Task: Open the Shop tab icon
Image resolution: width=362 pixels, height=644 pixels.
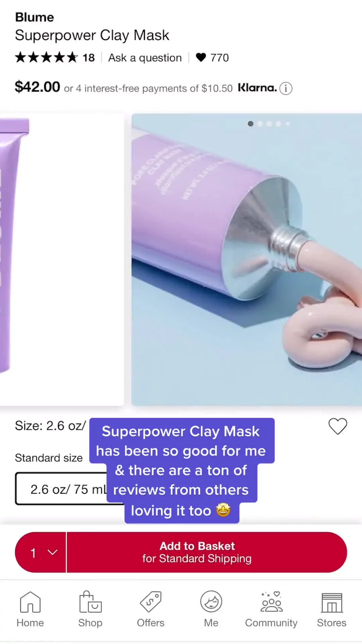Action: pyautogui.click(x=90, y=602)
